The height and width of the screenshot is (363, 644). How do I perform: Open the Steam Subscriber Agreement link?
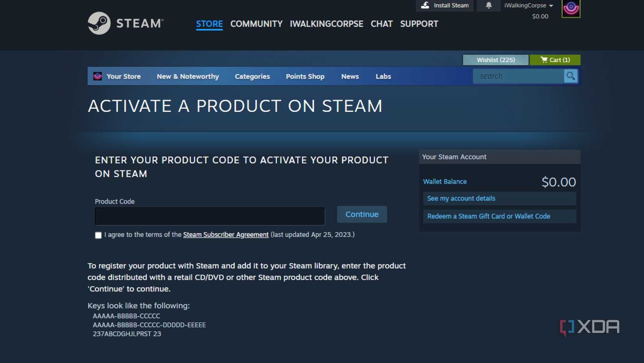point(226,235)
